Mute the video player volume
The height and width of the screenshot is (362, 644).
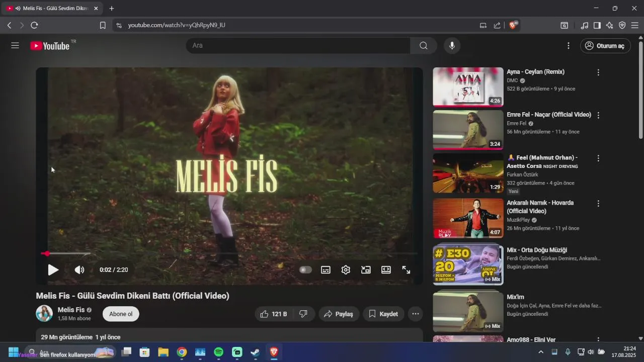tap(79, 270)
